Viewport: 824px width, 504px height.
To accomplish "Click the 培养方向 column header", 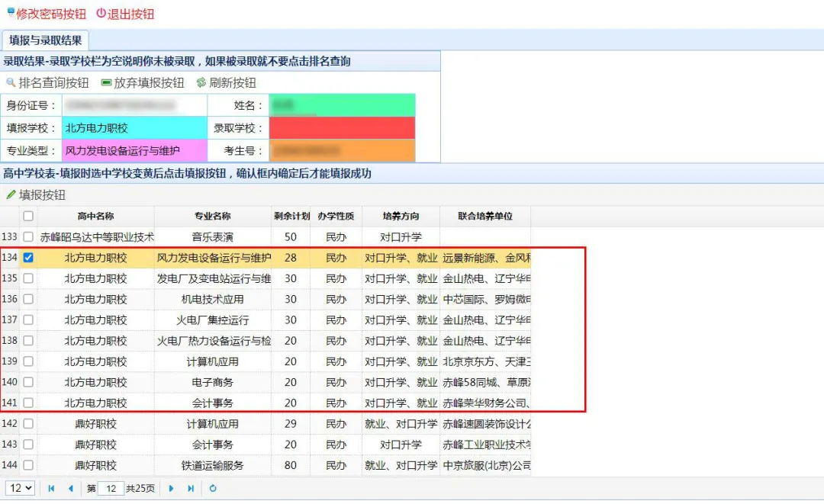I will tap(401, 216).
